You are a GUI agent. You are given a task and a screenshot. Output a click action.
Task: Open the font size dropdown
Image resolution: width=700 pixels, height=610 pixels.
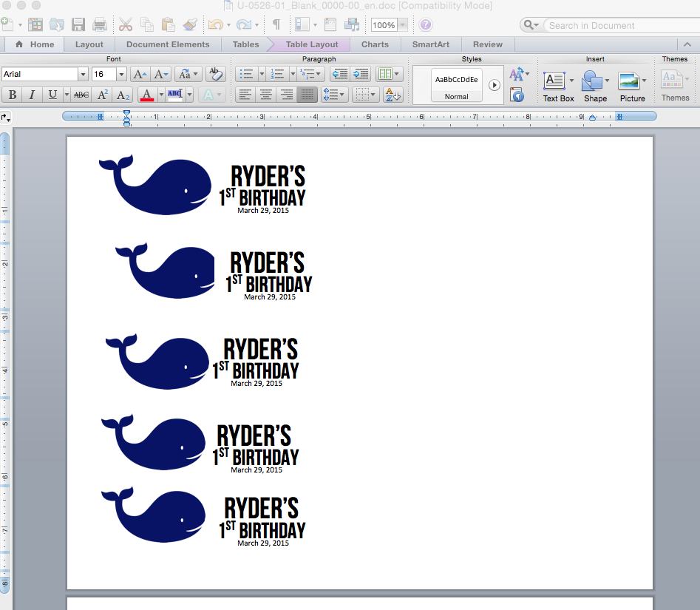(x=121, y=74)
